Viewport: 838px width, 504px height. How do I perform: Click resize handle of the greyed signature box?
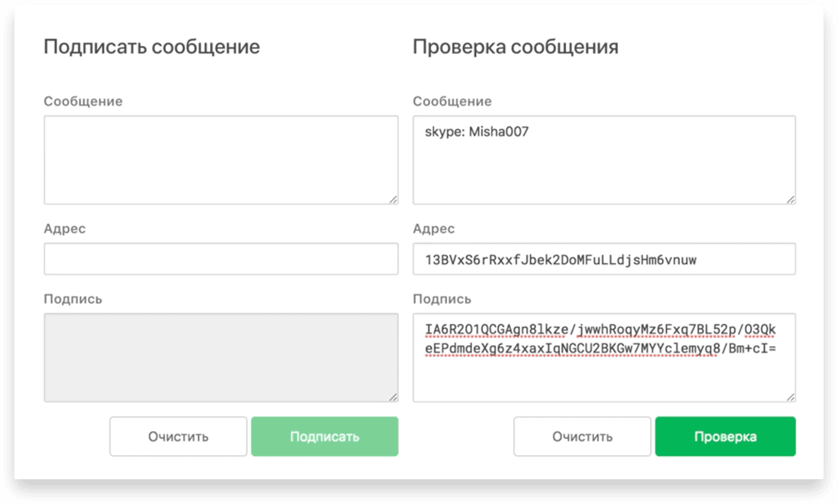pyautogui.click(x=393, y=397)
